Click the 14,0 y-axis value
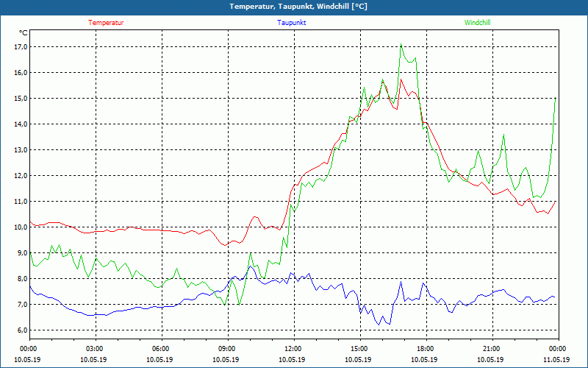Screen dimensions: 588x368 coord(21,124)
